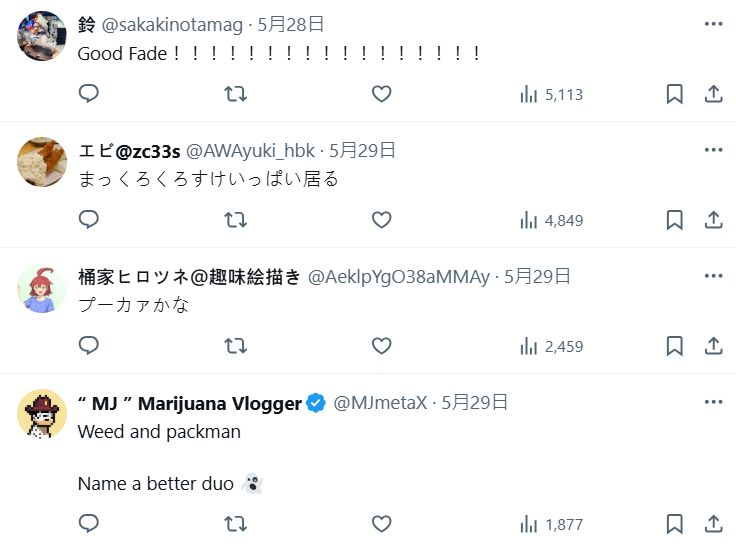Reply to the "プーカァかな" tweet
Image resolution: width=736 pixels, height=548 pixels.
[89, 346]
